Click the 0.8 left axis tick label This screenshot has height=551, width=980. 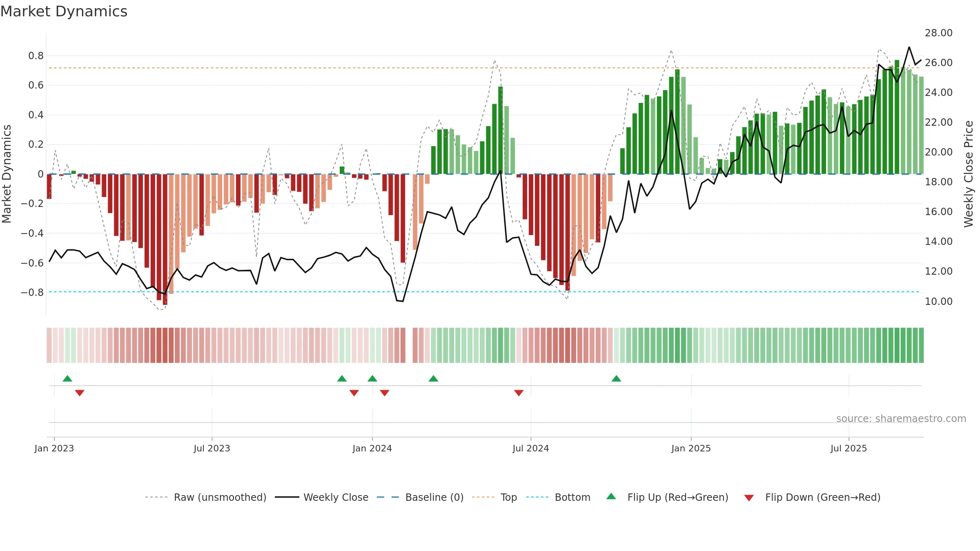pyautogui.click(x=36, y=56)
